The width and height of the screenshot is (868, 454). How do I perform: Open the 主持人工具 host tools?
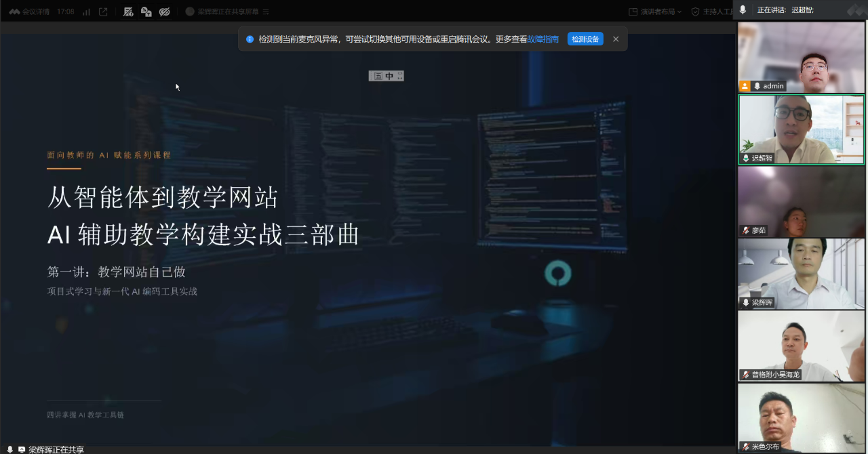712,12
